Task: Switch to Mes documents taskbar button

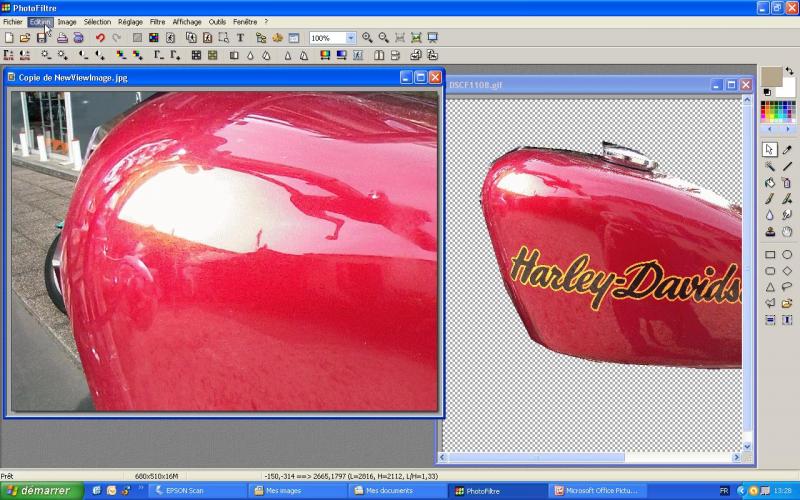Action: point(397,491)
